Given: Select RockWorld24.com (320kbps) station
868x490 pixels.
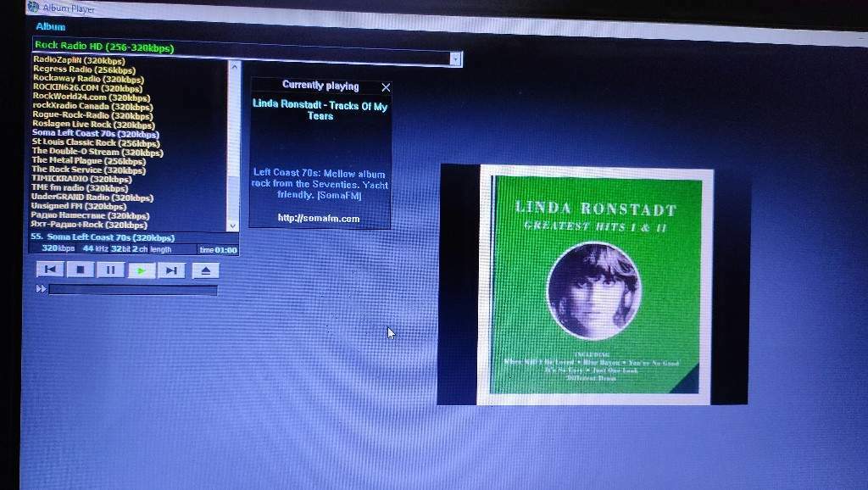Looking at the screenshot, I should [92, 97].
